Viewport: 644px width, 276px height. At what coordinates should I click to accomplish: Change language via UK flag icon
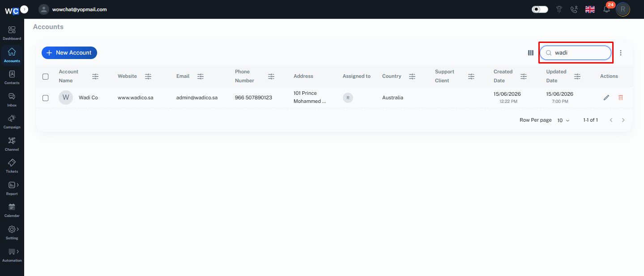[590, 9]
